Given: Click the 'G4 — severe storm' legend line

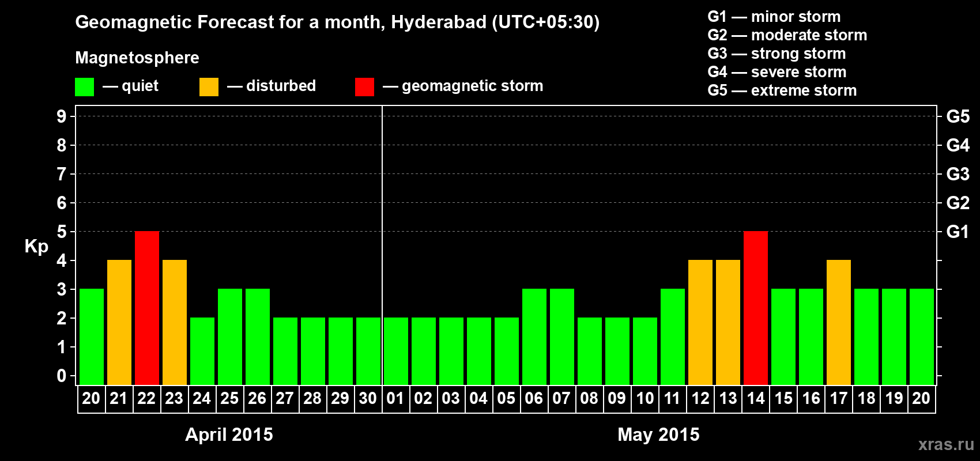Looking at the screenshot, I should coord(777,72).
